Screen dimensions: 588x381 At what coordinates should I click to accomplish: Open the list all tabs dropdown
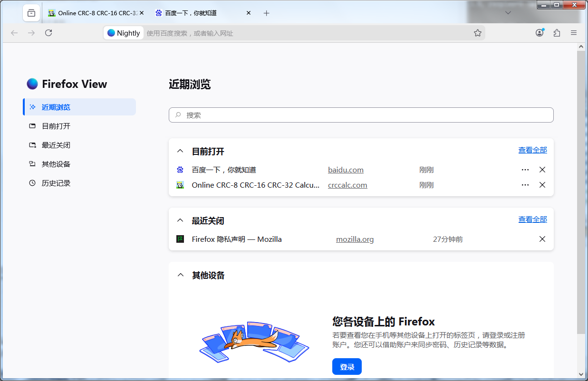[508, 13]
